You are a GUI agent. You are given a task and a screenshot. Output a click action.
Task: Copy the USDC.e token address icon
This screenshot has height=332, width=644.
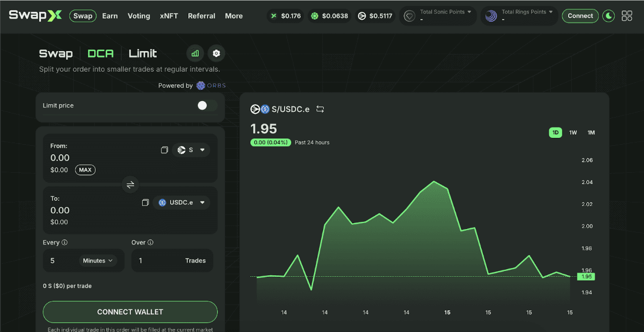click(145, 202)
